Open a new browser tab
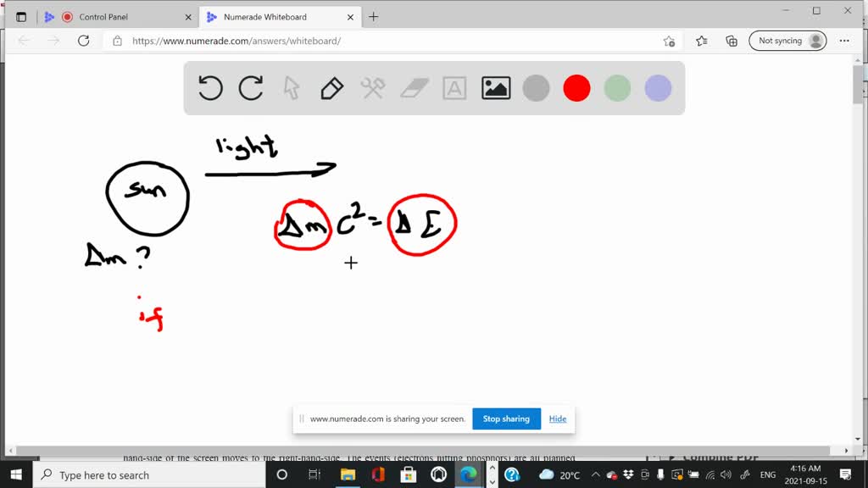This screenshot has width=868, height=488. tap(374, 17)
